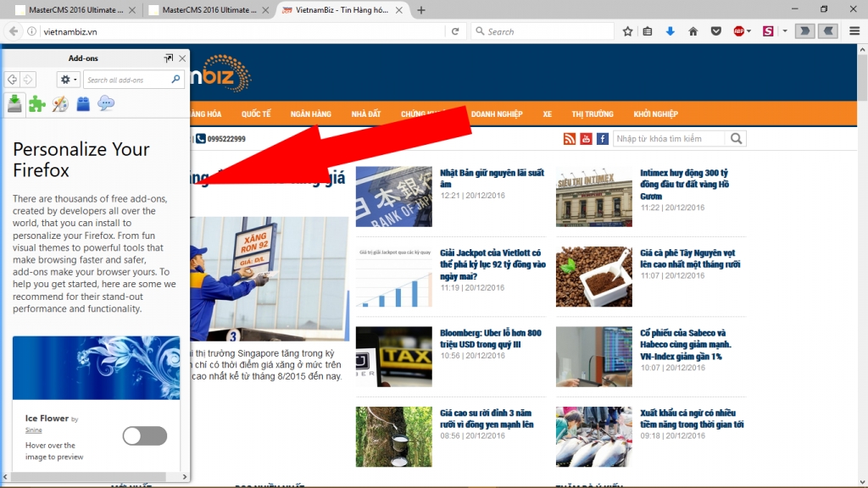The height and width of the screenshot is (488, 868).
Task: Toggle the Ice Flower theme switch
Action: coord(144,436)
